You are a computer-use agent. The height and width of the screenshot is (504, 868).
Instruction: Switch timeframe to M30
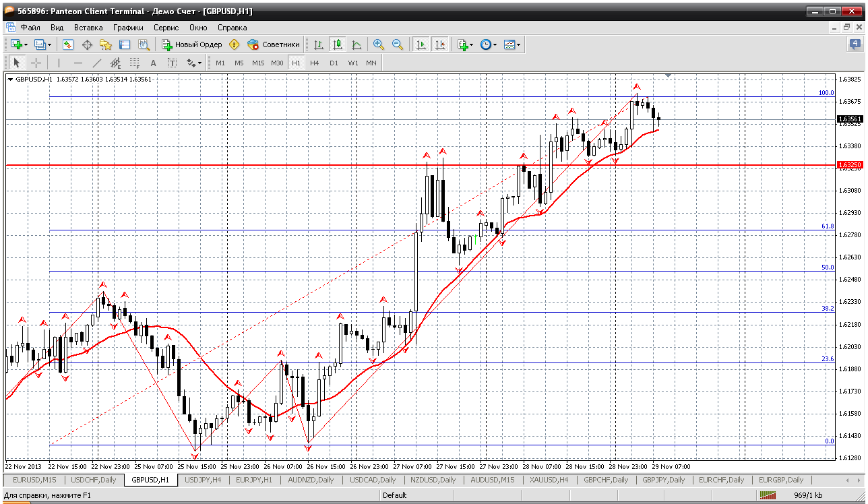(277, 63)
